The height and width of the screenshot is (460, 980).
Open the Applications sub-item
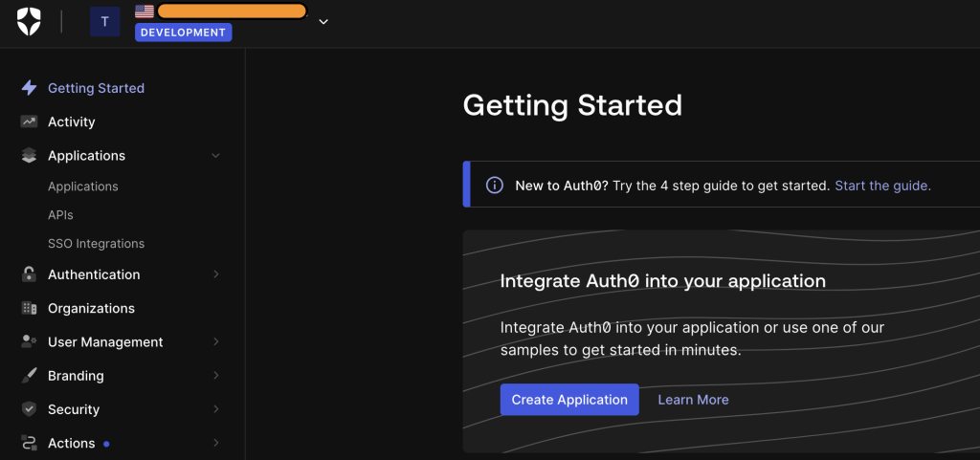tap(83, 186)
